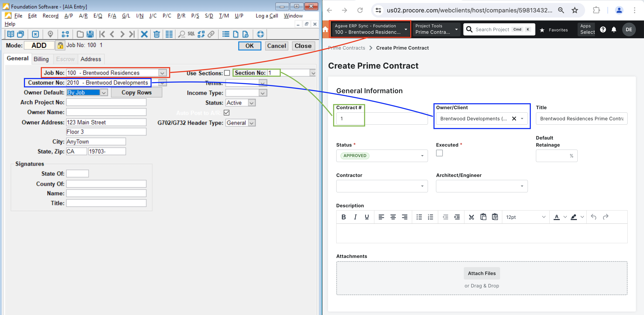Open the 12pt font size dropdown
Image resolution: width=644 pixels, height=315 pixels.
tap(525, 217)
